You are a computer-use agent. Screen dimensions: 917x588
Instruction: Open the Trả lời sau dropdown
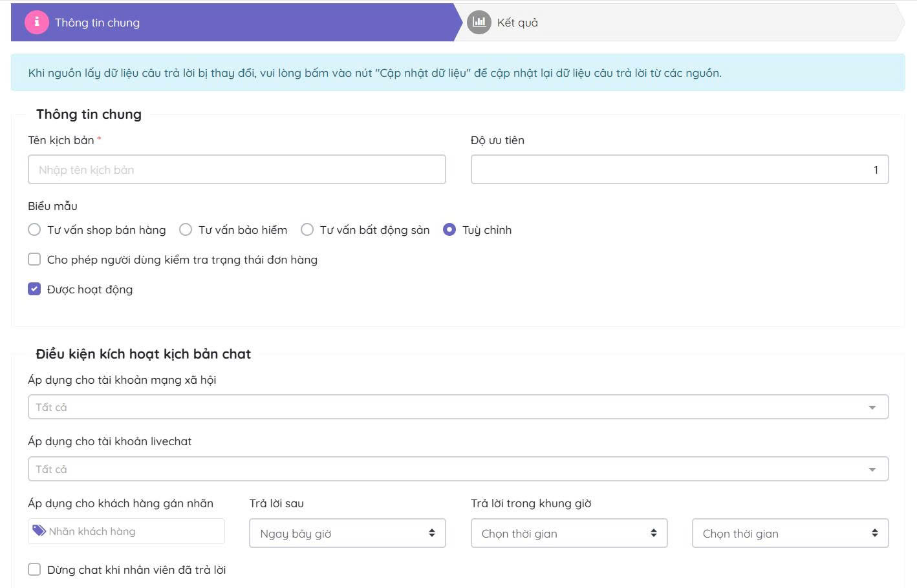pos(347,533)
